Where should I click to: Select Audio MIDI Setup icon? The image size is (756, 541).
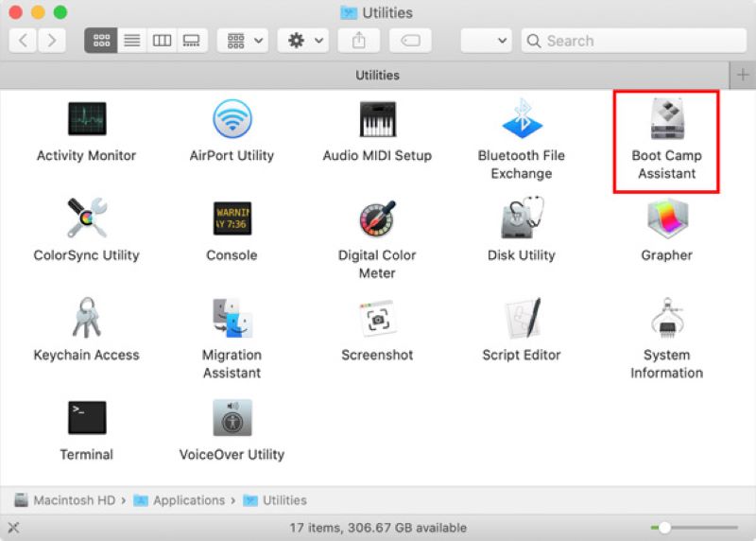(x=377, y=119)
